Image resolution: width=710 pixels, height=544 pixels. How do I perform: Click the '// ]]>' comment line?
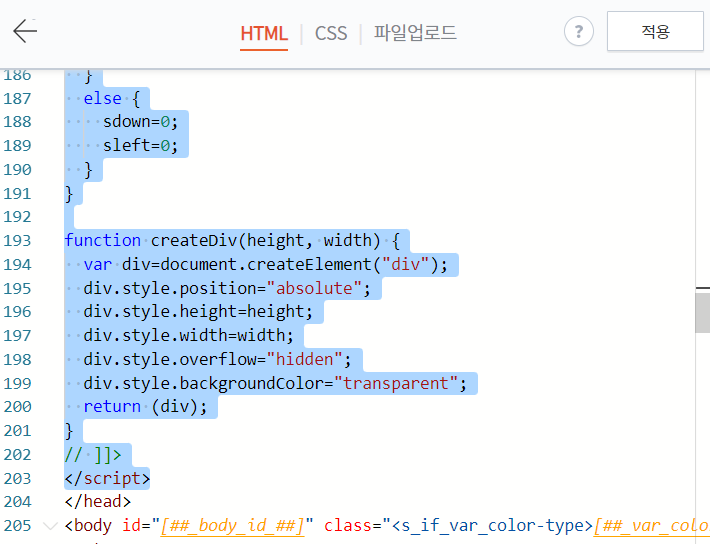click(93, 455)
